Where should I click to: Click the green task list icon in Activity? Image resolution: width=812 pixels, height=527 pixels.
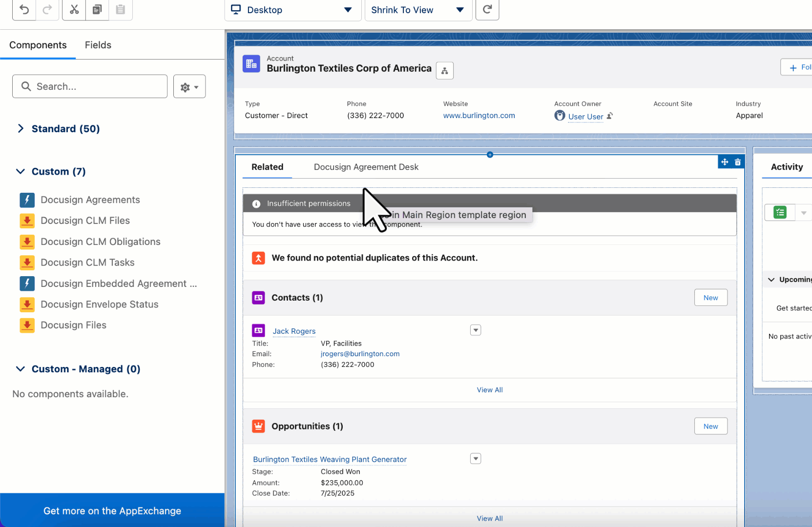click(x=779, y=212)
